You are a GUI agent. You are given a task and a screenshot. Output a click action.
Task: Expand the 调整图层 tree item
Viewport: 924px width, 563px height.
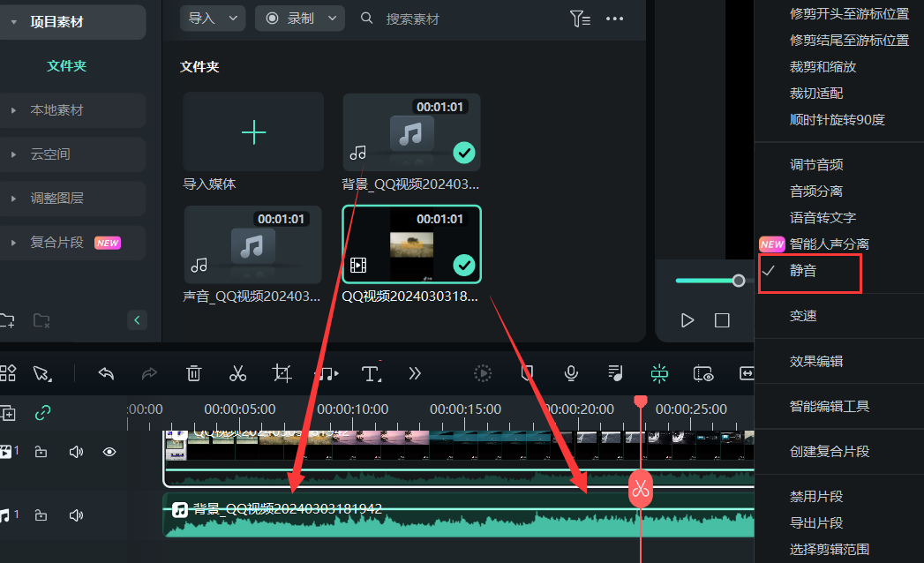(x=13, y=199)
